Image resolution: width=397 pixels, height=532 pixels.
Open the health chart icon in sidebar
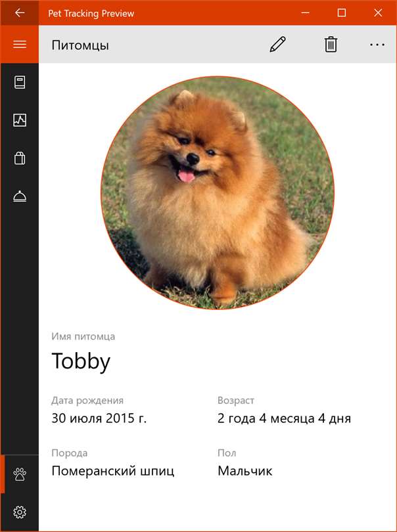click(x=20, y=120)
